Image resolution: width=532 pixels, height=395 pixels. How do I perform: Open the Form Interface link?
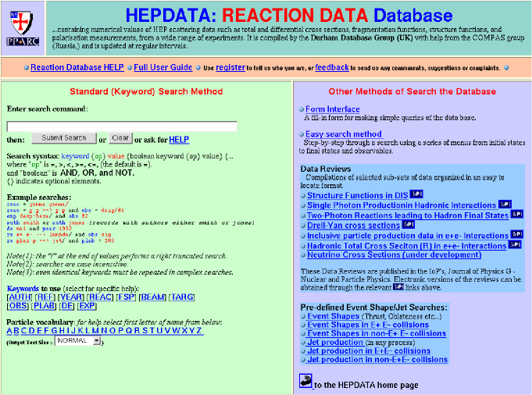coord(333,109)
